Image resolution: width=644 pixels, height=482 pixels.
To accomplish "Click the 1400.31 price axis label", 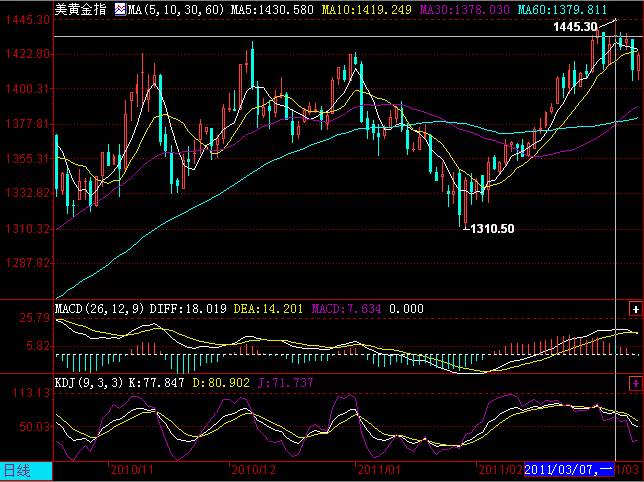I will (x=28, y=88).
